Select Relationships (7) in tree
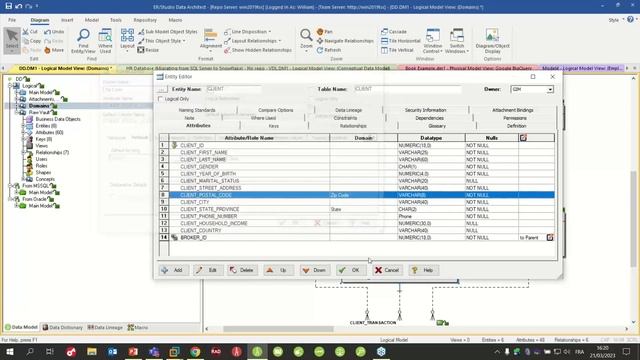The height and width of the screenshot is (360, 640). [52, 152]
